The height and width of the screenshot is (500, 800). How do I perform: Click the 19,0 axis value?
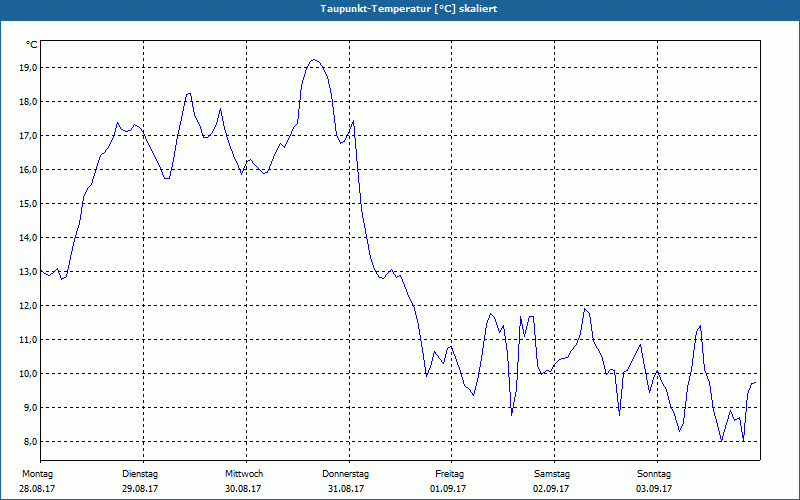[x=27, y=68]
